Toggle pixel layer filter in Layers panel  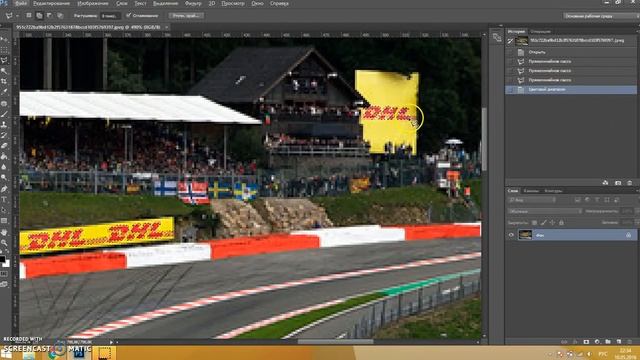coord(578,200)
